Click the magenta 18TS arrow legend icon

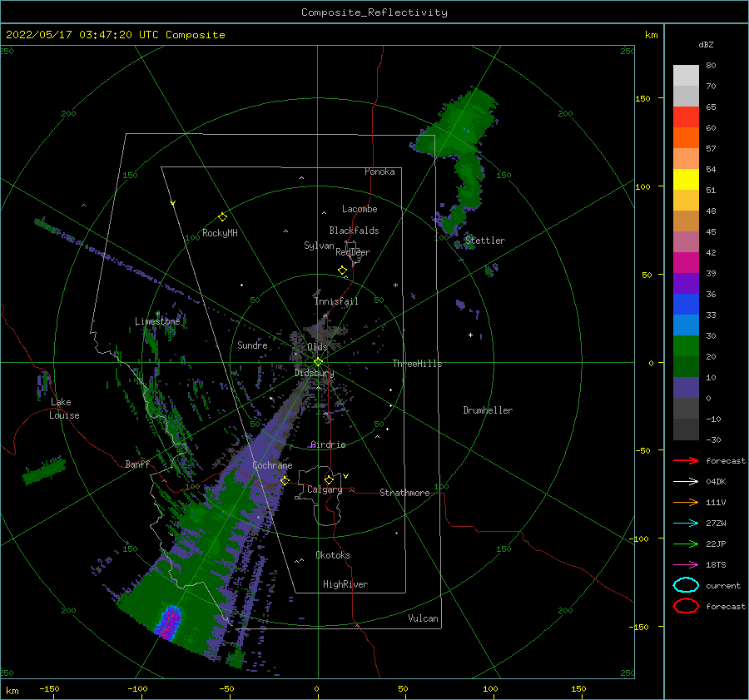(686, 565)
